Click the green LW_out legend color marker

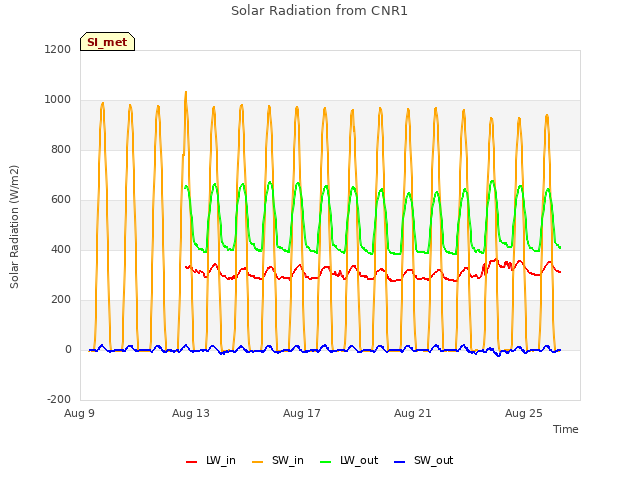[x=325, y=462]
